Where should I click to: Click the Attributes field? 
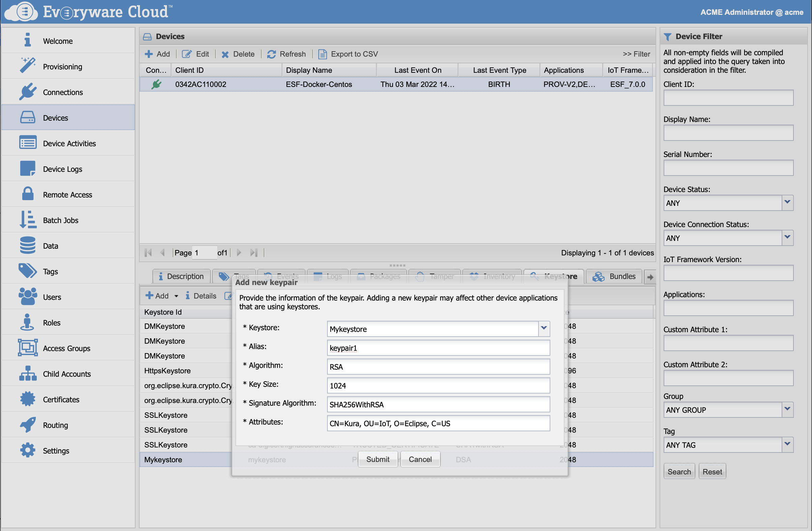[x=438, y=423]
